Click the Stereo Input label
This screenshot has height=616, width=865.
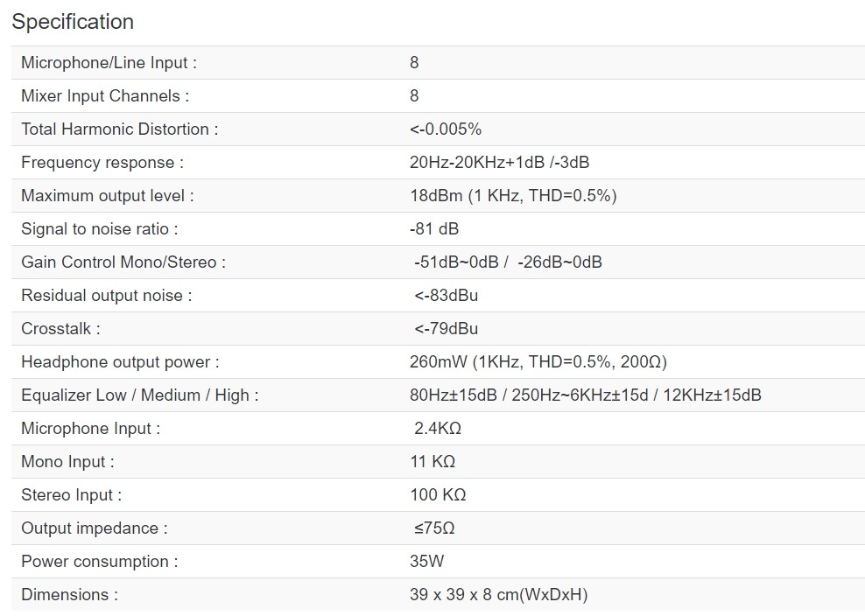(x=72, y=495)
